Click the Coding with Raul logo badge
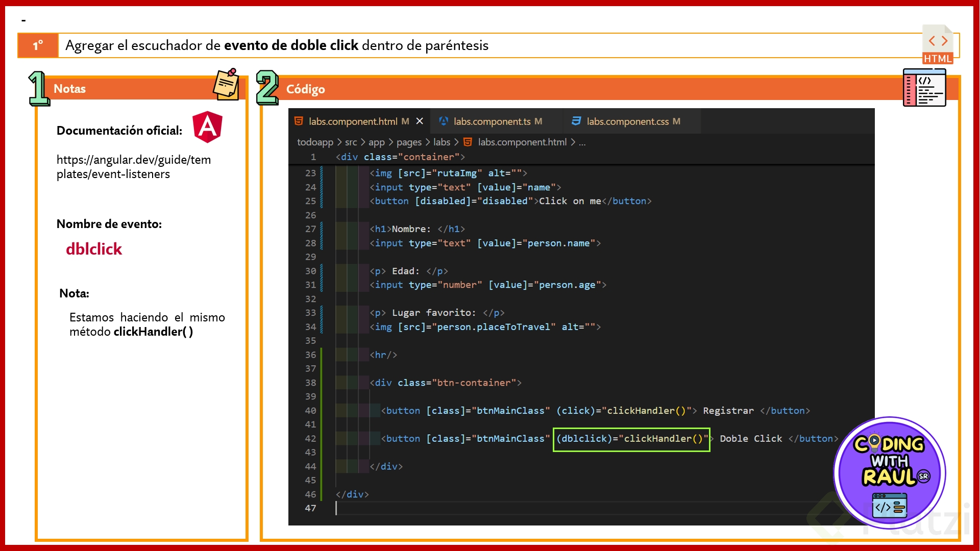 pyautogui.click(x=889, y=472)
